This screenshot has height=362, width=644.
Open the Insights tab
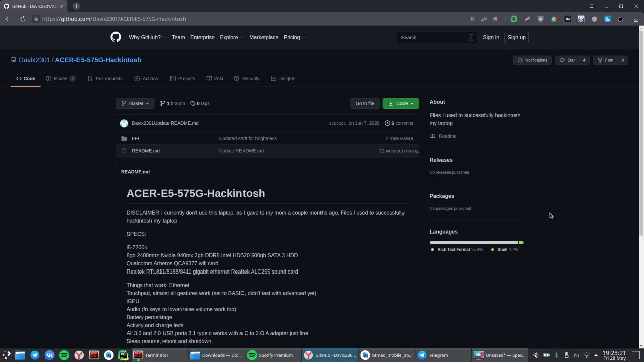coord(283,79)
